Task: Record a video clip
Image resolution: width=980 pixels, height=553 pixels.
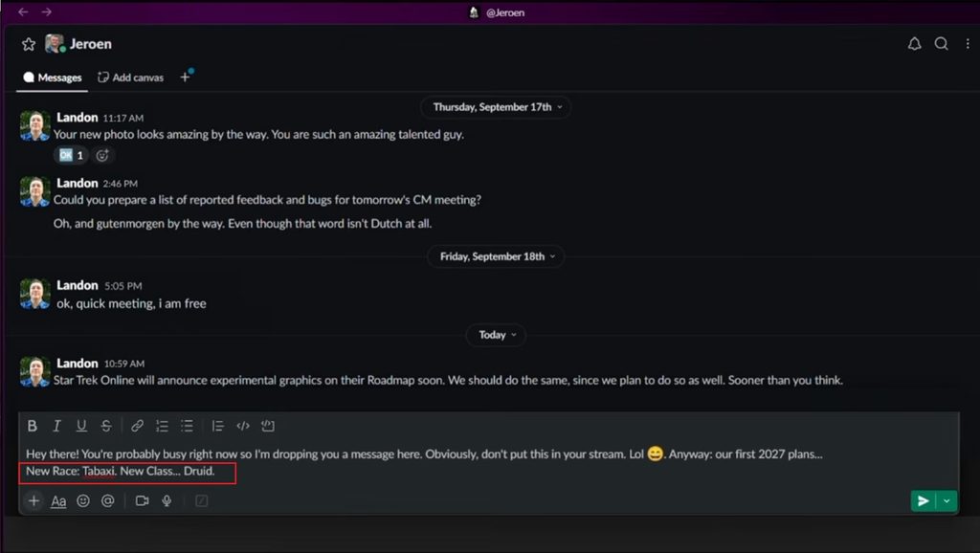Action: pos(142,500)
